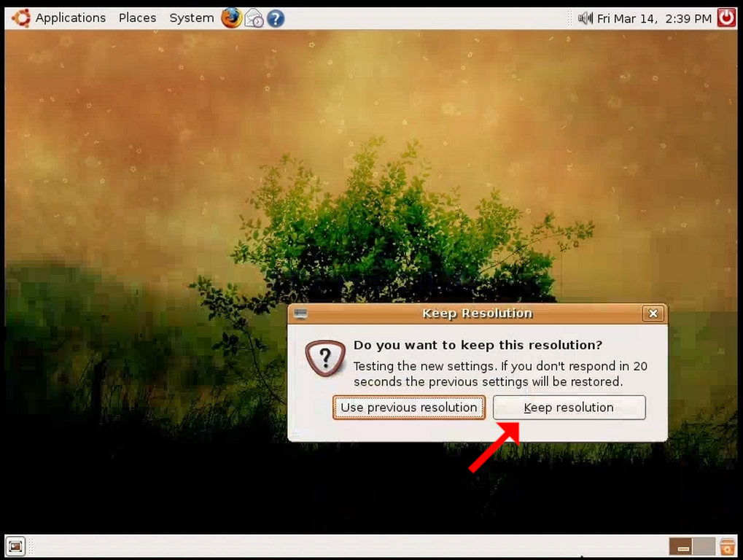Open the System menu

192,18
